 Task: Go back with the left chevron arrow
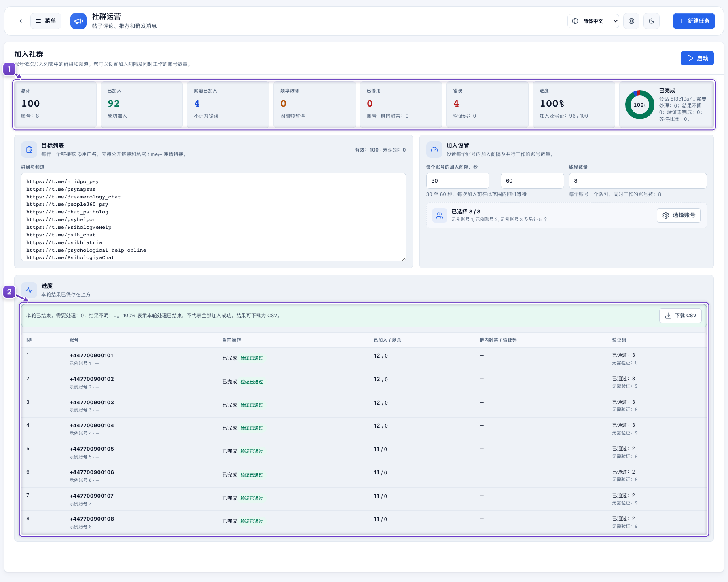tap(21, 21)
